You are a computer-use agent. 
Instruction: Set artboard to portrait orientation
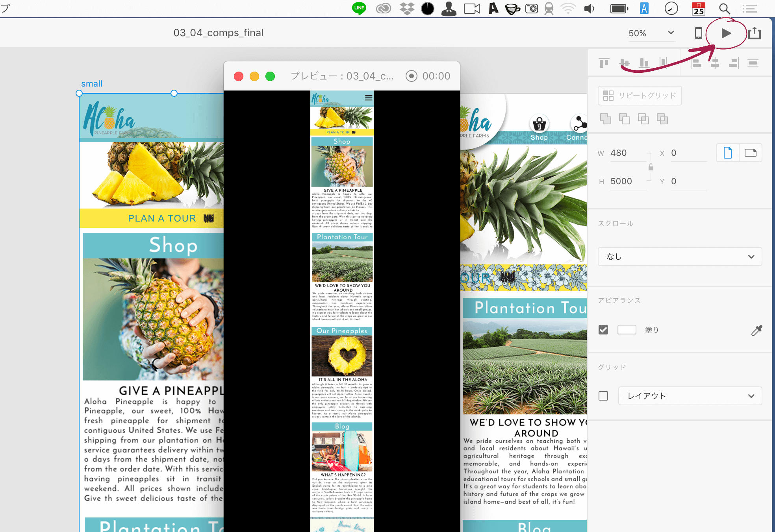tap(728, 153)
